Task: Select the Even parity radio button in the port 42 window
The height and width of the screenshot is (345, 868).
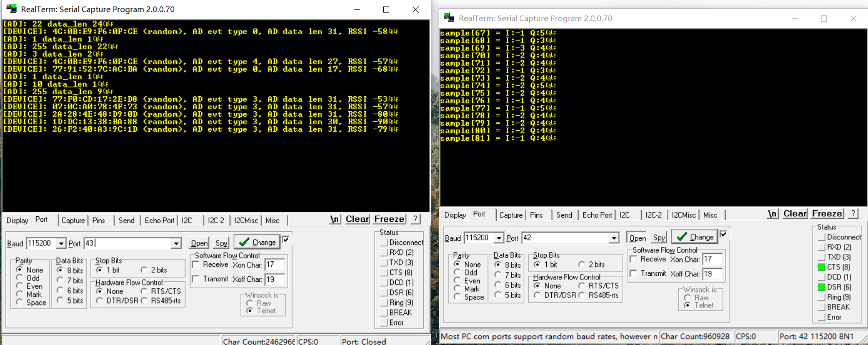Action: point(457,280)
